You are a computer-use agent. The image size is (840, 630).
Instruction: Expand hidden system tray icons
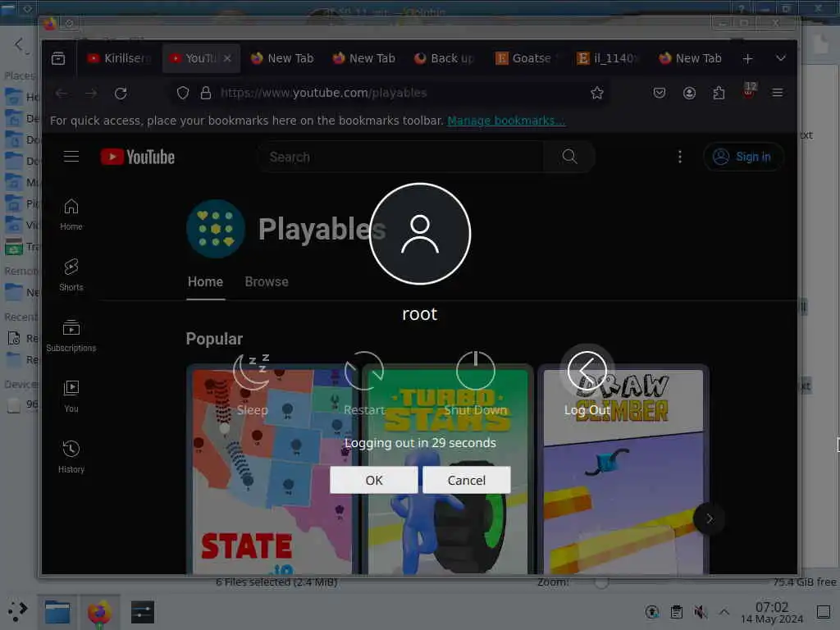pos(724,612)
